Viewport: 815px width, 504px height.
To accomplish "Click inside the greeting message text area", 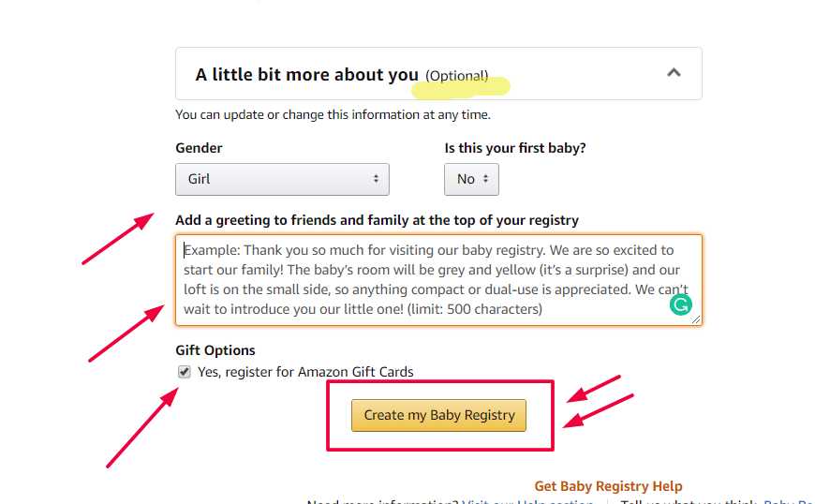I will [x=437, y=280].
